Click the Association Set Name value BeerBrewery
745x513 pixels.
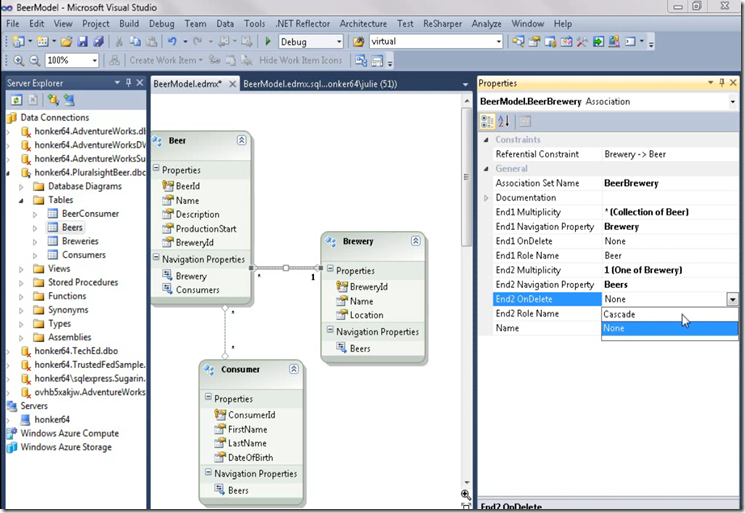(x=631, y=183)
